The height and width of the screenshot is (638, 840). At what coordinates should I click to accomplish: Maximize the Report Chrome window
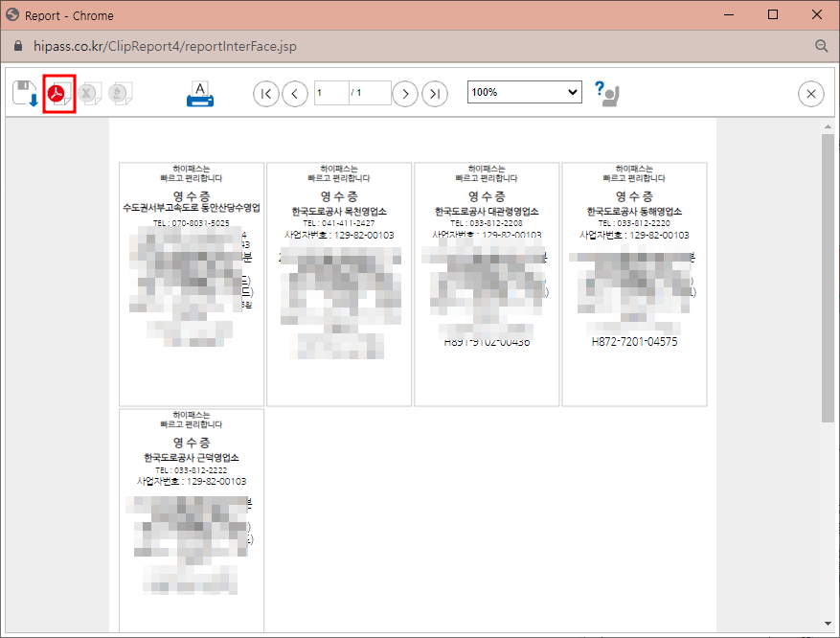(773, 14)
